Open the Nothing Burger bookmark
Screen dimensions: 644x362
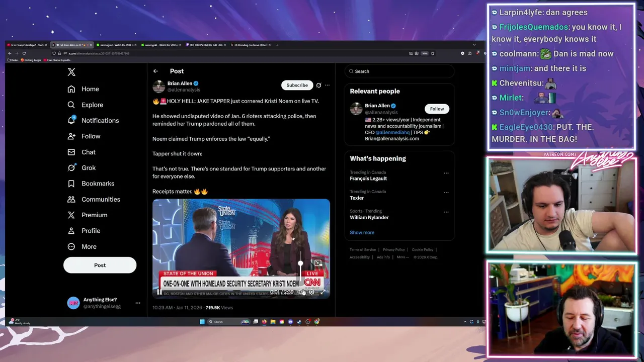point(31,60)
